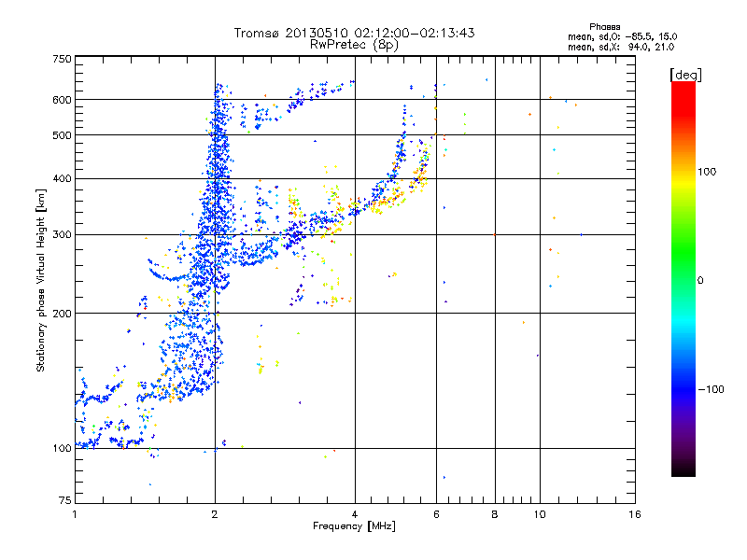Click the '0' colorbar tick label
The width and height of the screenshot is (747, 560).
pos(700,281)
